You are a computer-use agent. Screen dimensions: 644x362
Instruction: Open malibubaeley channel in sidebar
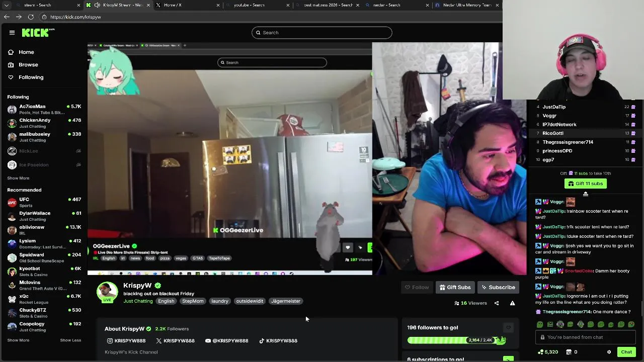[44, 137]
